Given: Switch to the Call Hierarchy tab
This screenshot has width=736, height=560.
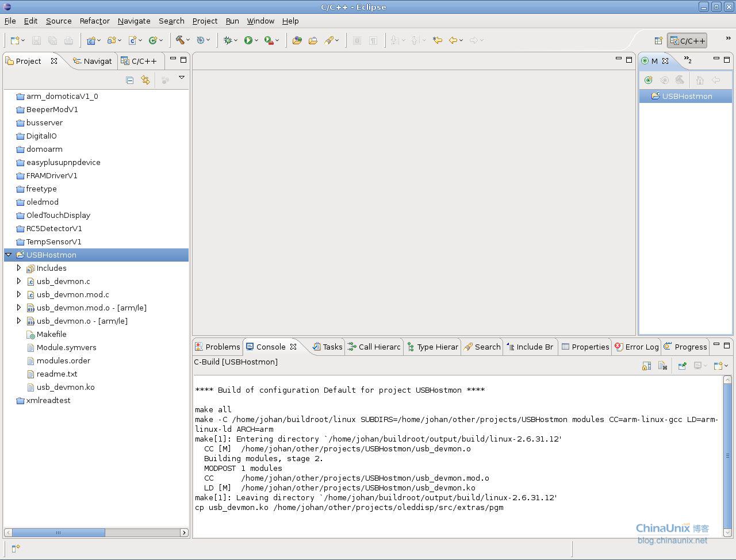Looking at the screenshot, I should pyautogui.click(x=374, y=347).
